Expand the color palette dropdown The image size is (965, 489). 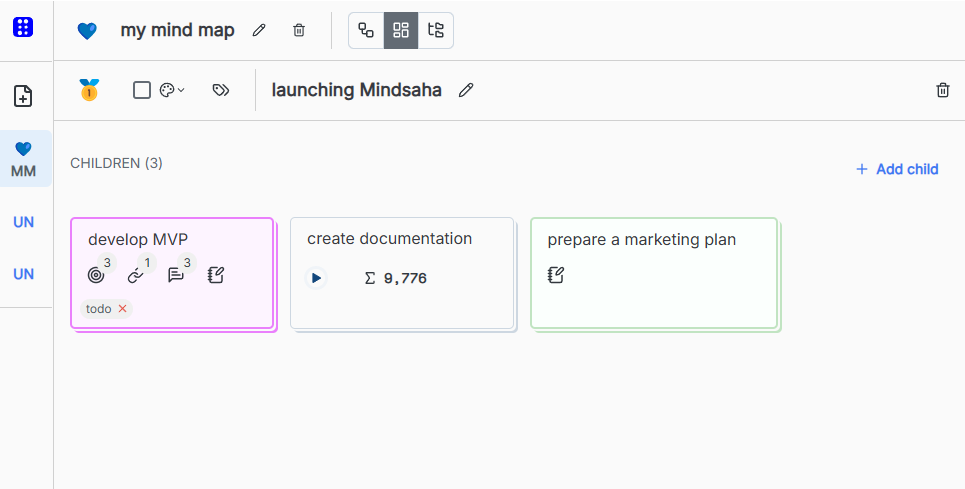pos(172,90)
